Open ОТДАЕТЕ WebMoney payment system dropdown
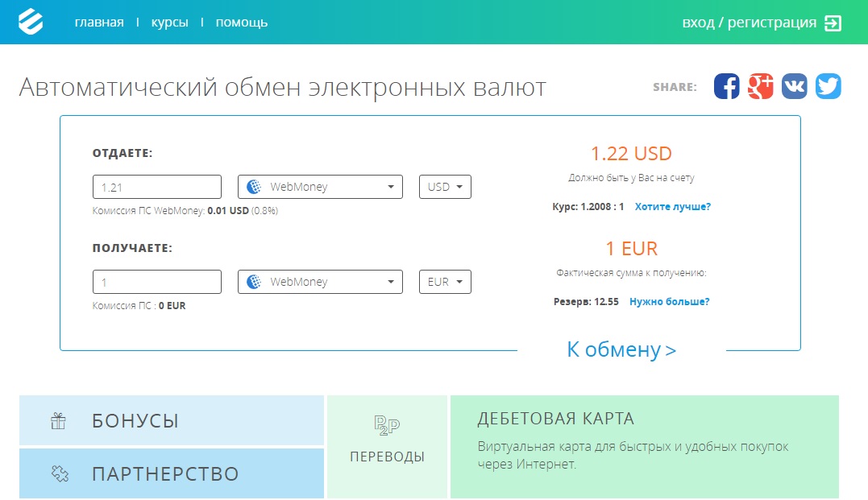This screenshot has height=500, width=868. pyautogui.click(x=320, y=187)
